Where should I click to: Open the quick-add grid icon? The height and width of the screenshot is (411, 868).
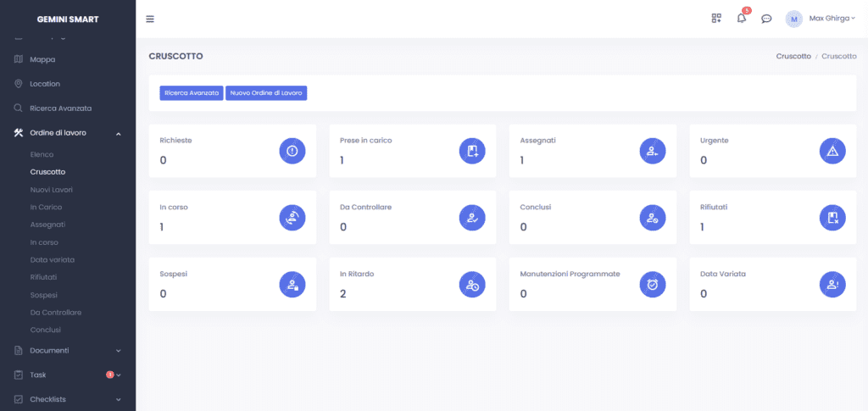716,19
